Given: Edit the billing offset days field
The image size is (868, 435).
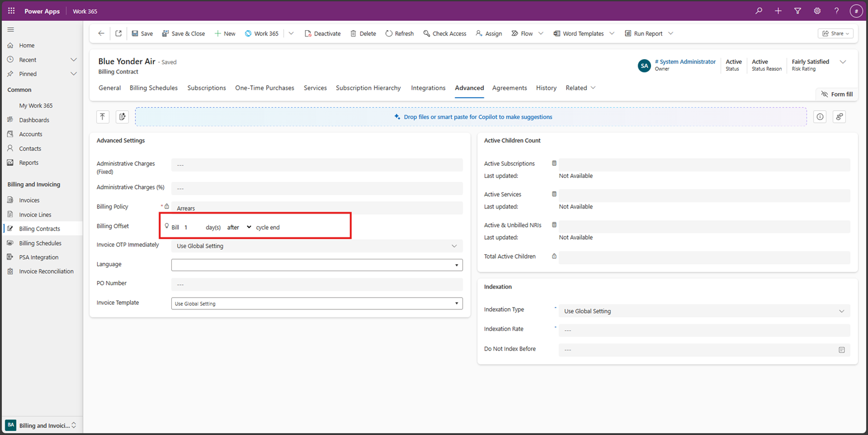Looking at the screenshot, I should click(x=193, y=227).
